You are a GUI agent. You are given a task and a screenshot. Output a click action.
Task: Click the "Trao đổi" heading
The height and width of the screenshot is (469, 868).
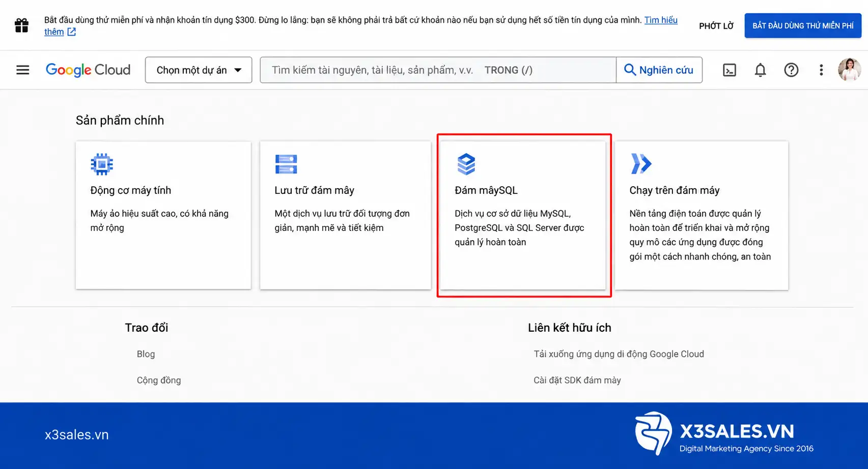[x=147, y=328]
